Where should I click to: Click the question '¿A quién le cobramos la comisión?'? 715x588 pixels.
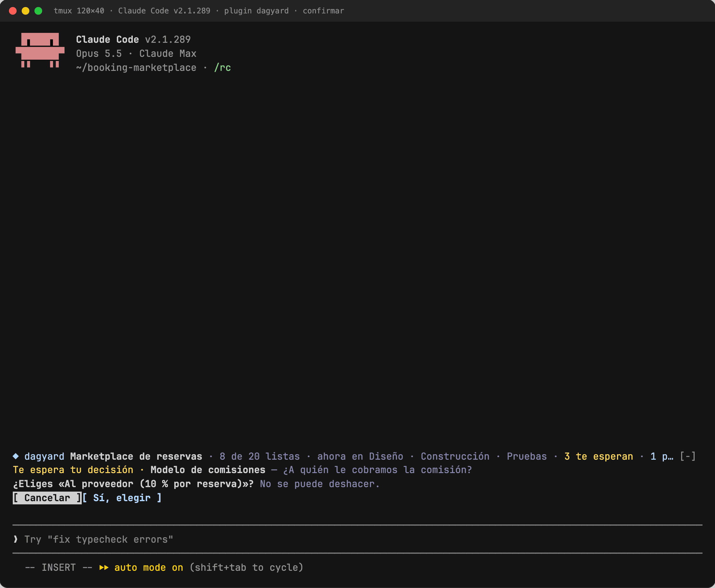[x=378, y=470]
